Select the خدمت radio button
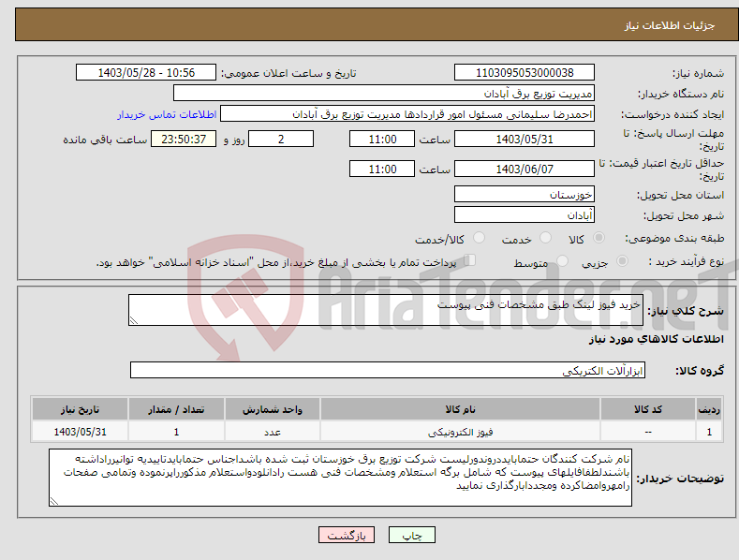Viewport: 739px width, 560px height. tap(545, 238)
